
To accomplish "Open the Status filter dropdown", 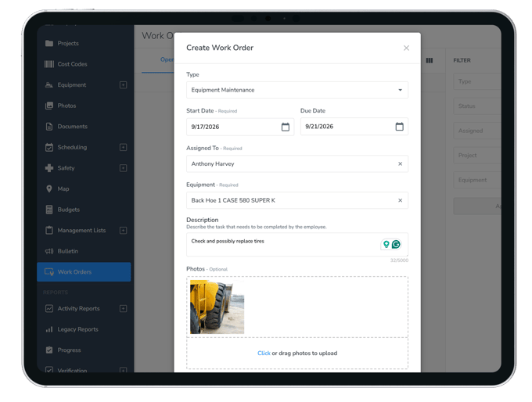I will (477, 106).
